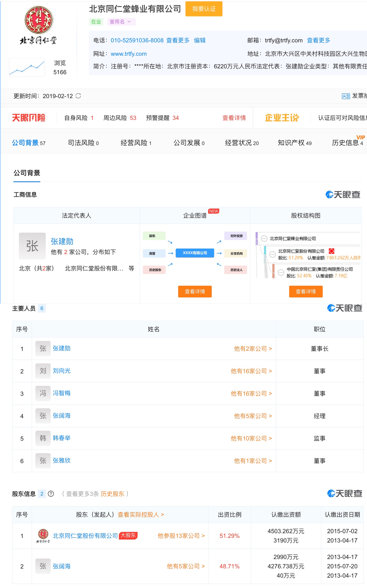Click 他有2家公司 for 张建勋

[253, 349]
